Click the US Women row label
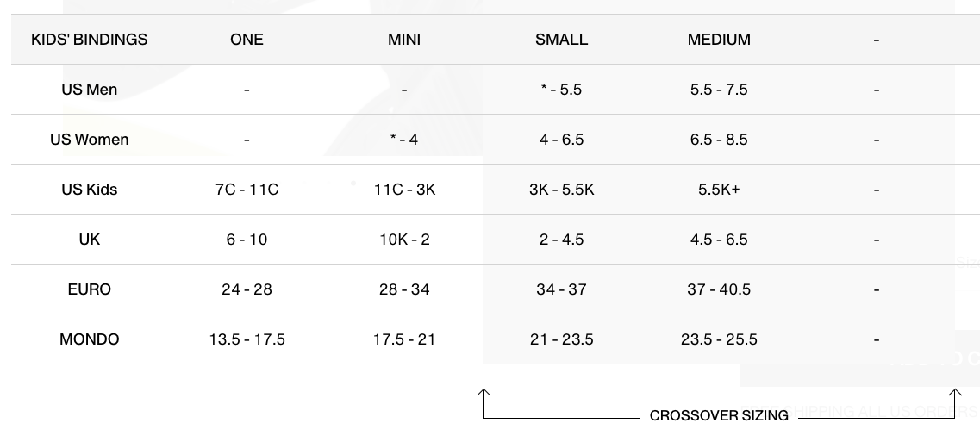Viewport: 980px width, 442px height. point(90,140)
